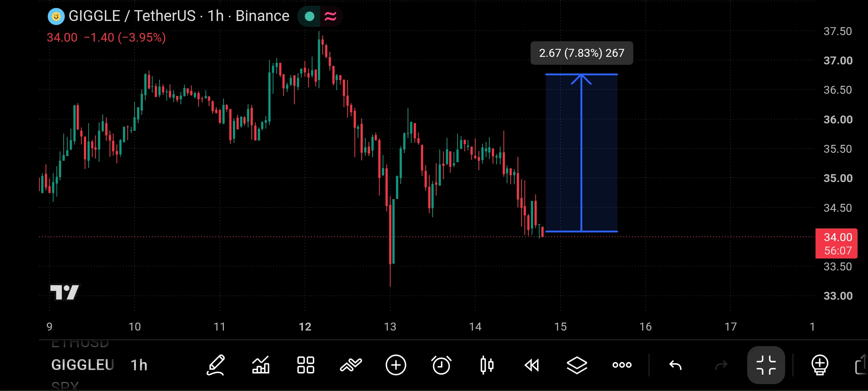The height and width of the screenshot is (391, 868).
Task: Create an alert with the alarm clock icon
Action: (441, 365)
